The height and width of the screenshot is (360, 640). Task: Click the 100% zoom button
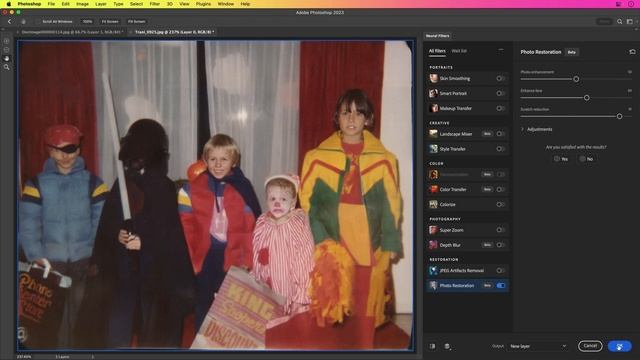87,21
